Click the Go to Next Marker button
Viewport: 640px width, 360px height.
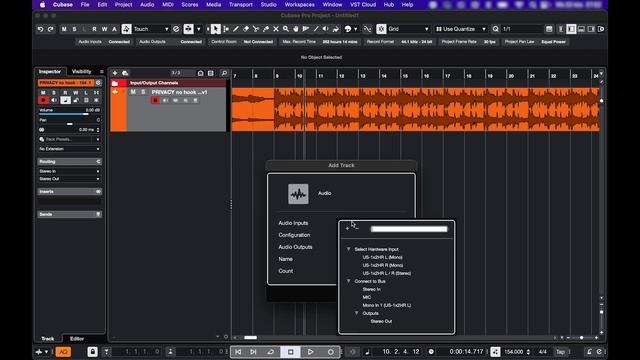pyautogui.click(x=253, y=352)
